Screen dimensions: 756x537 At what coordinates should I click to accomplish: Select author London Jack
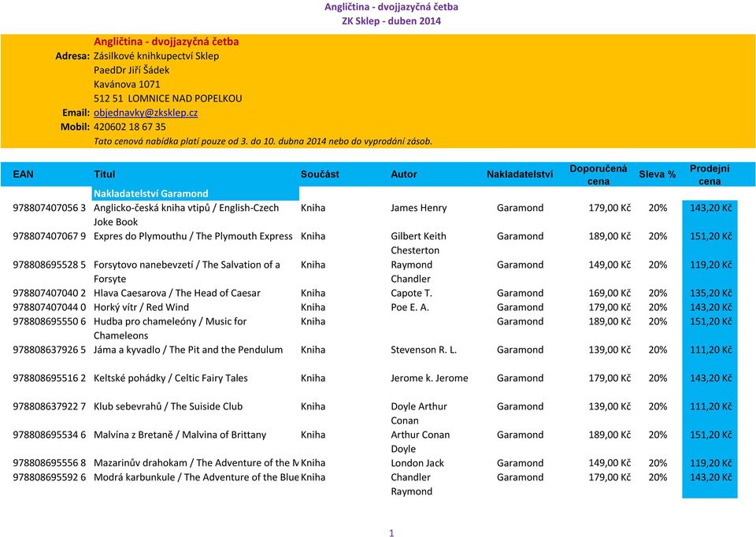point(417,463)
